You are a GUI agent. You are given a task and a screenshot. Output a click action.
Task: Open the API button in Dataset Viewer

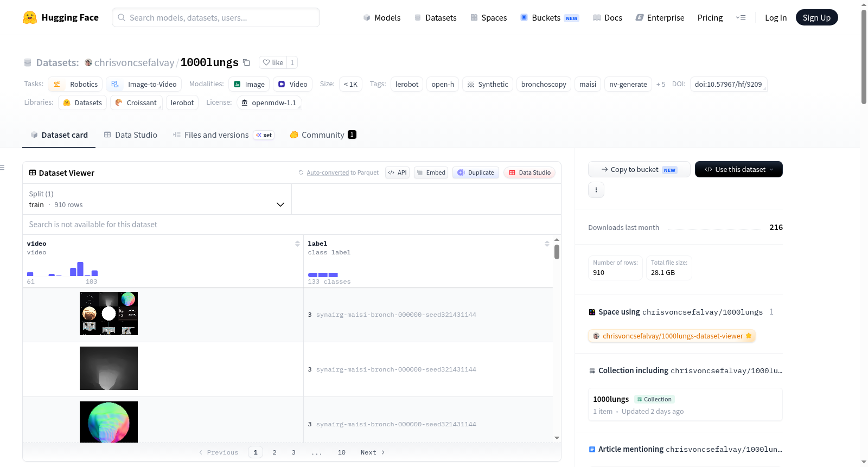[x=397, y=172]
